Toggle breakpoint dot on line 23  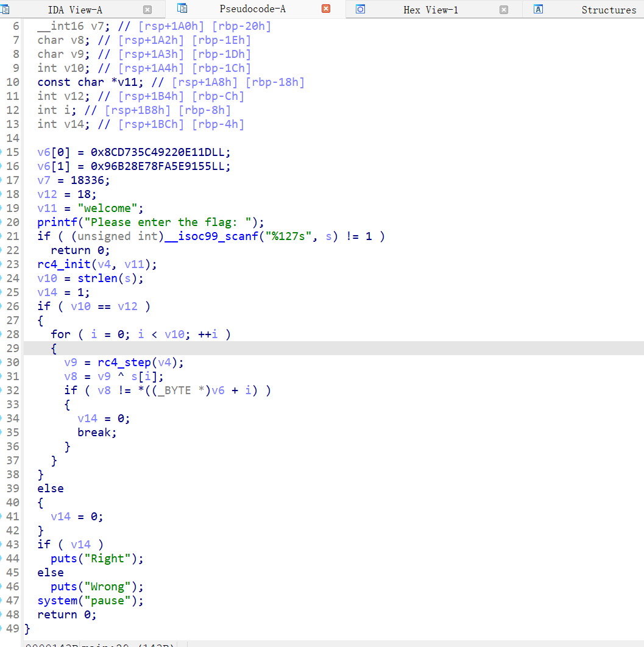click(2, 264)
